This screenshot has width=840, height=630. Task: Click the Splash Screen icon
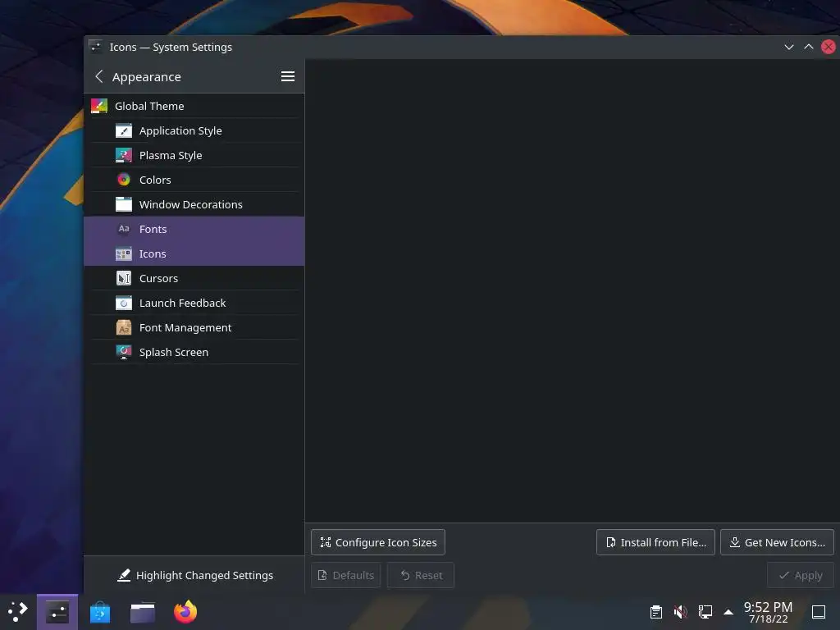[x=124, y=352]
